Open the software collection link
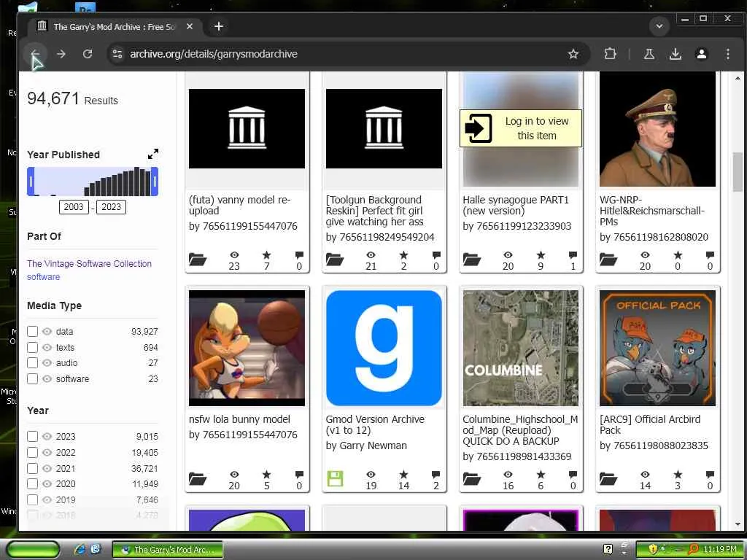747x560 pixels. (43, 276)
